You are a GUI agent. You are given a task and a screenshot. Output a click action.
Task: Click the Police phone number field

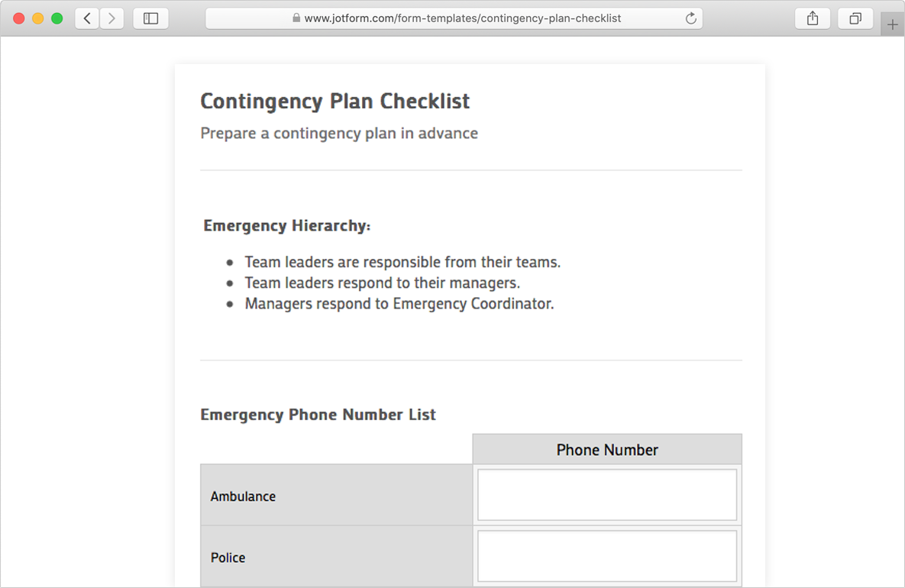click(x=607, y=557)
